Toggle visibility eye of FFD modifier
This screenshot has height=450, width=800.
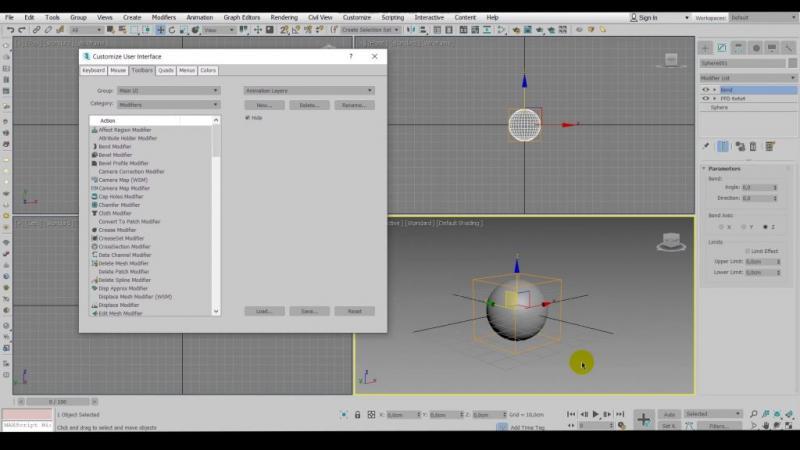pos(706,98)
